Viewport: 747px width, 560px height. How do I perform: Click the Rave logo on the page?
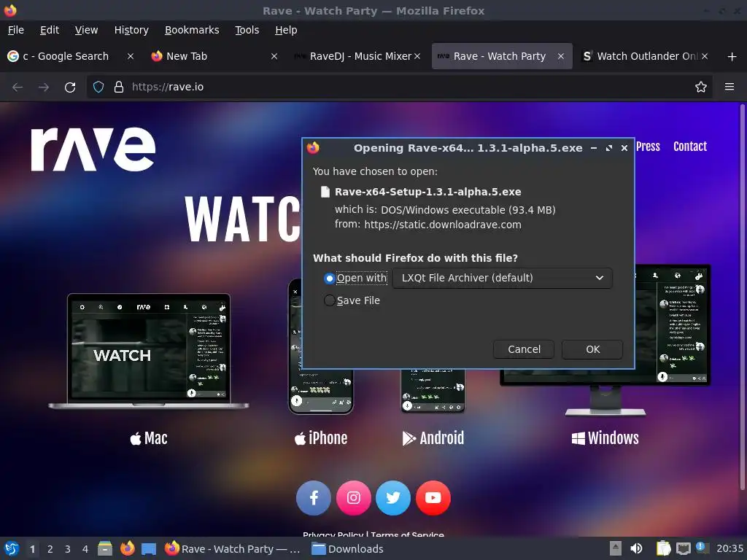[93, 149]
